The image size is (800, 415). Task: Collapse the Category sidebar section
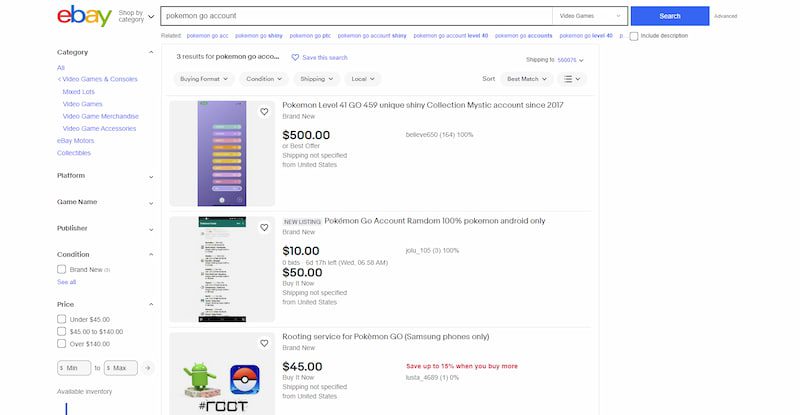coord(151,53)
